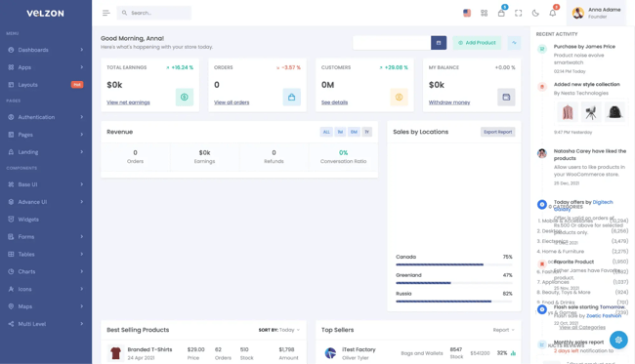Click the Canada sales progress bar

coord(454,264)
